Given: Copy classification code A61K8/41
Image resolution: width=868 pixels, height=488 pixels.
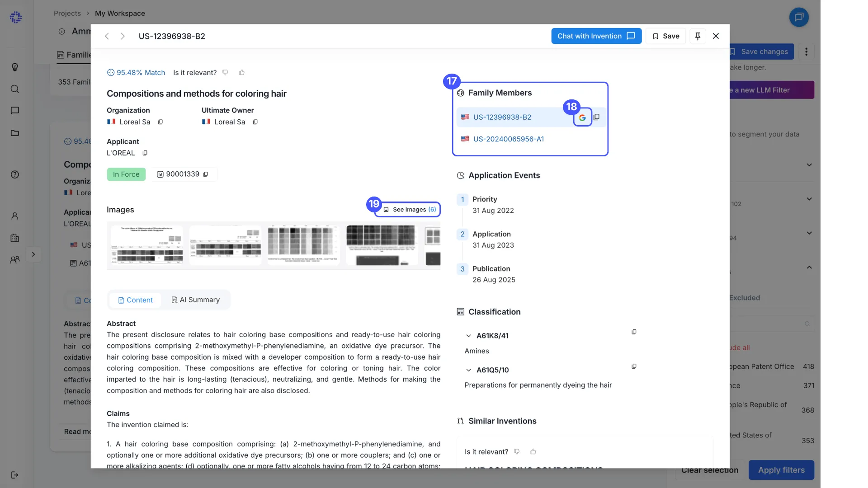Looking at the screenshot, I should (634, 332).
